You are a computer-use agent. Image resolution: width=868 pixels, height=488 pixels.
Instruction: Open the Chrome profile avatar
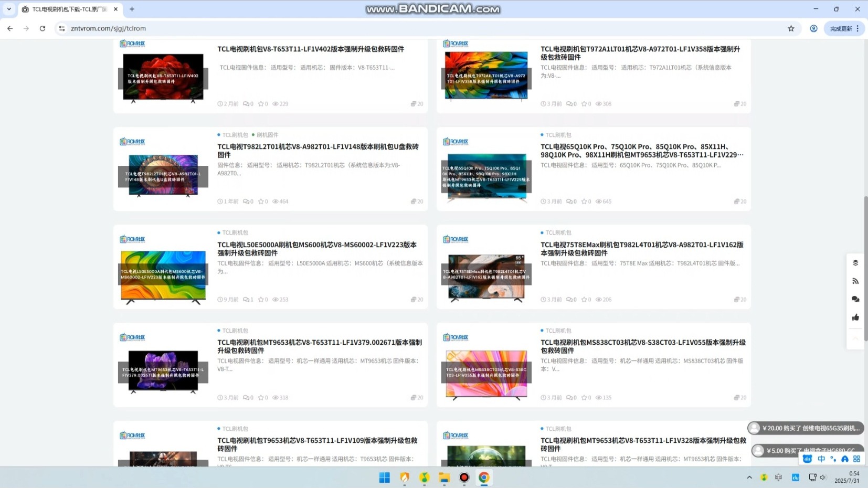coord(813,28)
